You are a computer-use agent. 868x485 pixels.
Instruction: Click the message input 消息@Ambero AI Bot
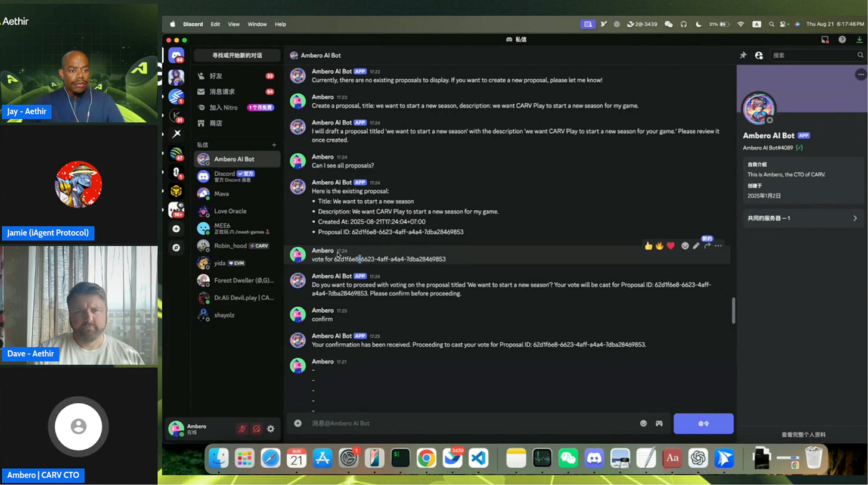point(471,423)
